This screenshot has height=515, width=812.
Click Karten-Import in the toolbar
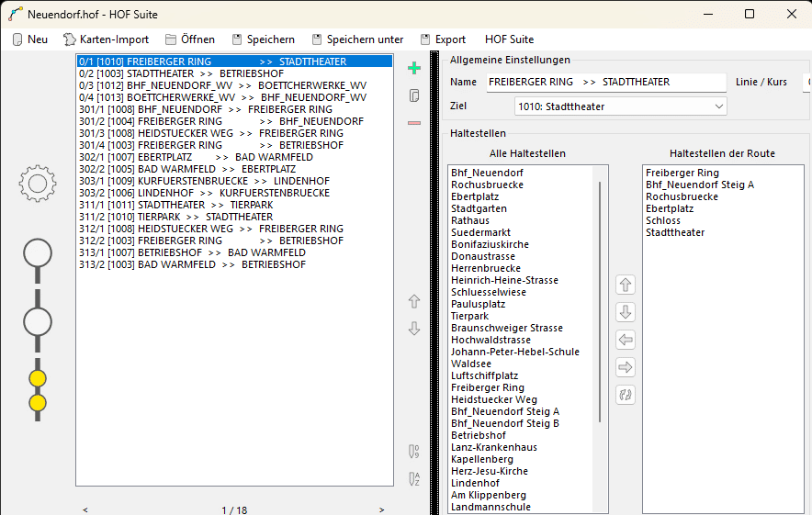[x=106, y=39]
